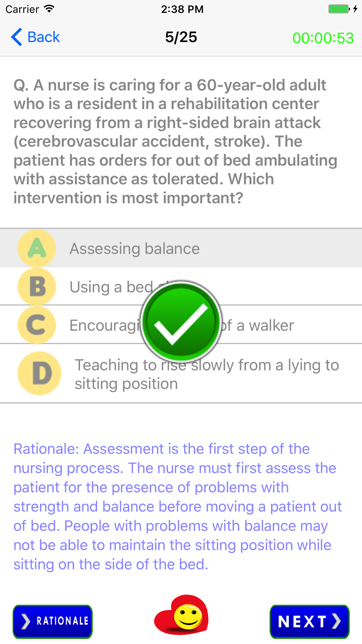The height and width of the screenshot is (644, 362).
Task: Select answer Assessing balance
Action: 181,248
